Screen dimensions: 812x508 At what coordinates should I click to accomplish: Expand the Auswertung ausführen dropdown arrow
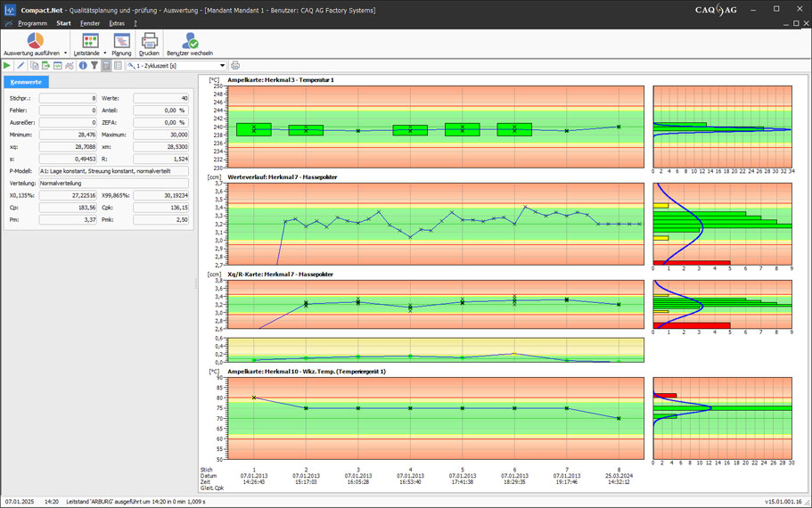[66, 53]
